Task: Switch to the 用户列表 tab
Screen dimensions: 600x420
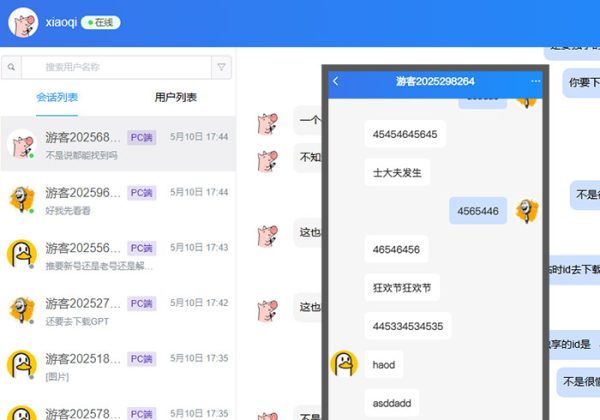Action: pos(175,98)
